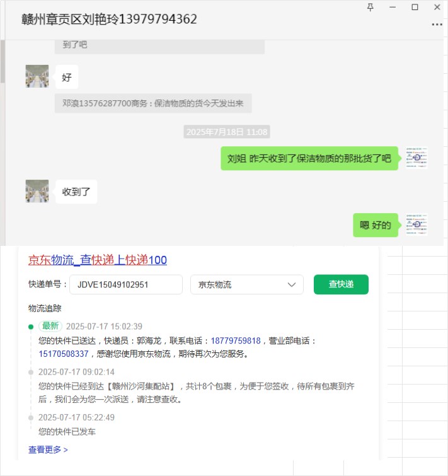Focus the tracking number field JDVE15049102951
Screen dimensions: 448x476
[x=126, y=284]
